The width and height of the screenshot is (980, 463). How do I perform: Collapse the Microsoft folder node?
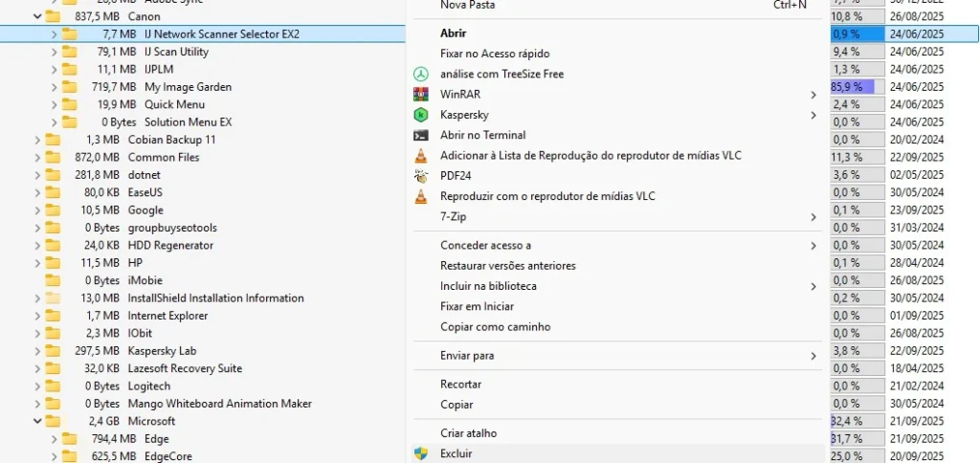37,421
